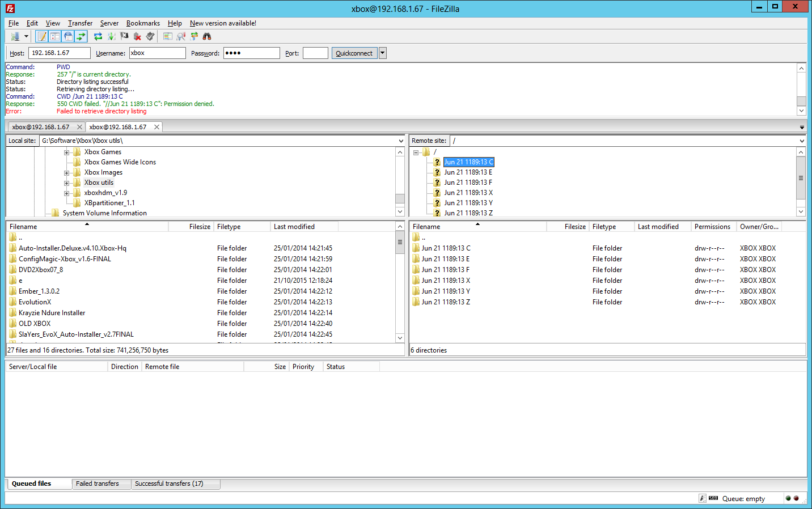Screen dimensions: 812x509
Task: Open the connection tab list arrow
Action: 802,128
